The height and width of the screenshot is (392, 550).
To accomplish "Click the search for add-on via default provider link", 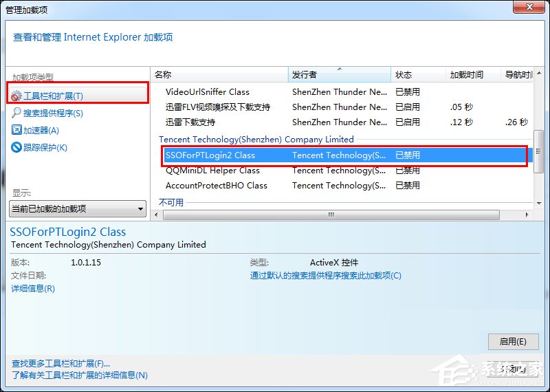I will 325,276.
